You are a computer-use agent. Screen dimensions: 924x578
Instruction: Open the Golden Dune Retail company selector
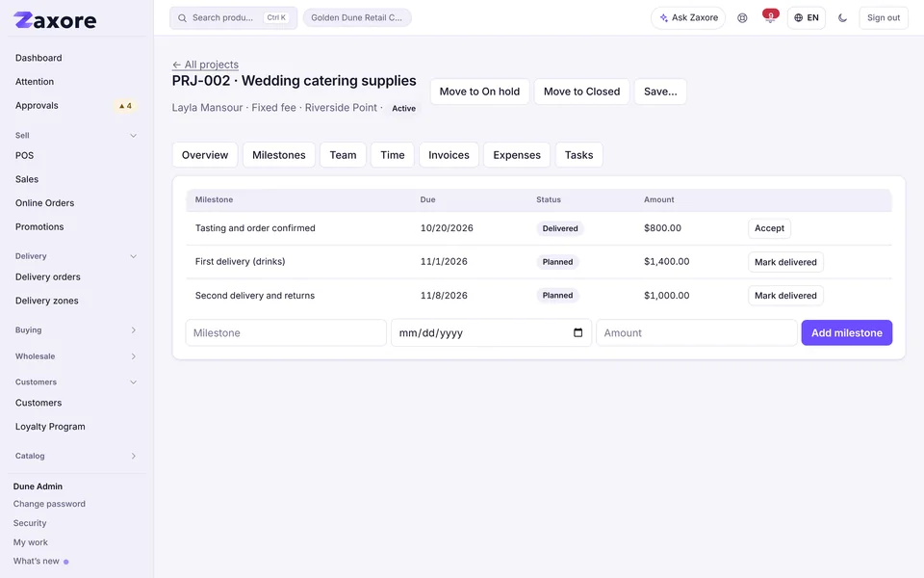[357, 17]
